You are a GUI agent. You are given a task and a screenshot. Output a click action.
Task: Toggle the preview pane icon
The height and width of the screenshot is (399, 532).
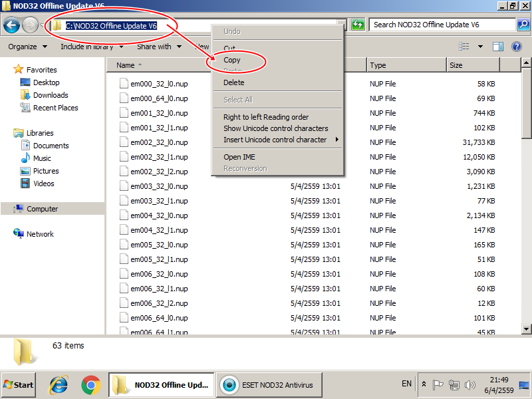pyautogui.click(x=497, y=47)
